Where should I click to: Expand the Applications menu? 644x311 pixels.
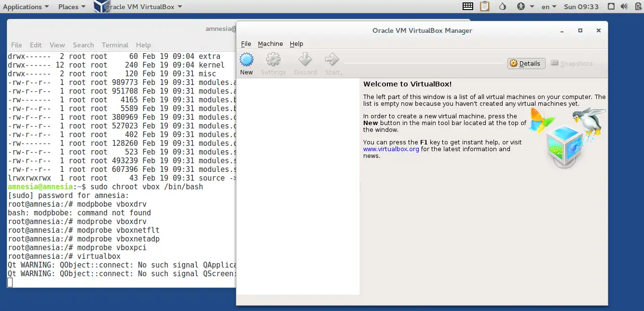pyautogui.click(x=26, y=7)
